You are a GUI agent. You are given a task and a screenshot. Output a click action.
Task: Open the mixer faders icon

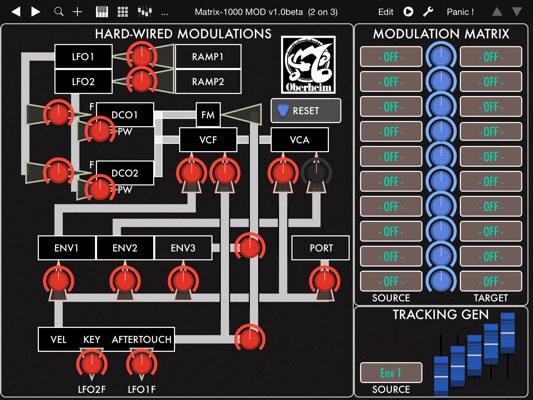[x=144, y=12]
